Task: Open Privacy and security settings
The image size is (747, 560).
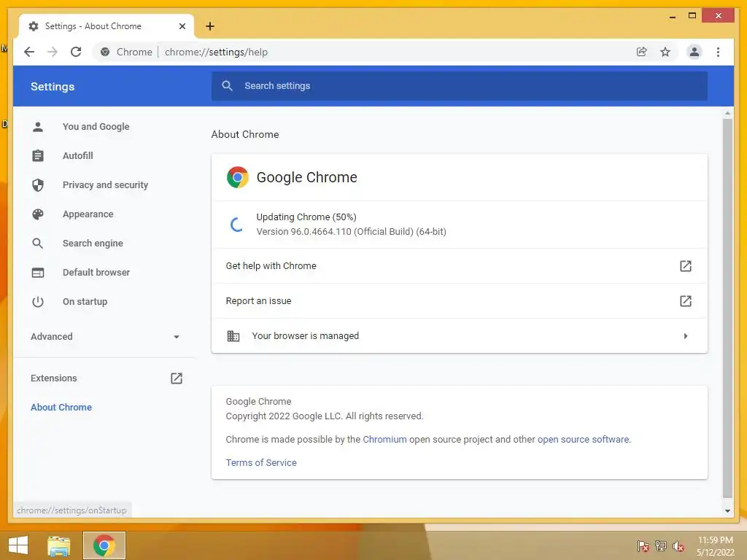Action: pos(105,184)
